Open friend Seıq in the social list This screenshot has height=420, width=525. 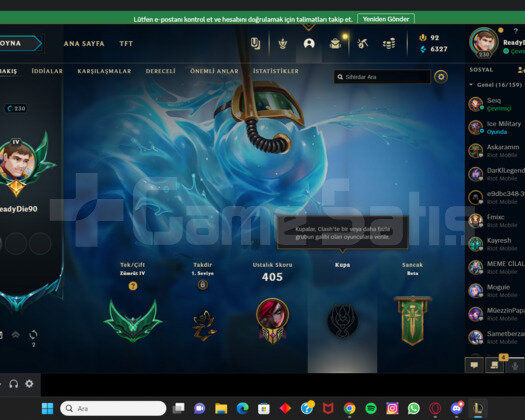tap(496, 104)
